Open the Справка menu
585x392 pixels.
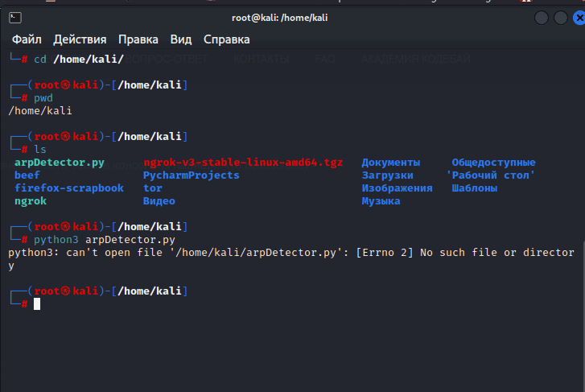tap(226, 39)
